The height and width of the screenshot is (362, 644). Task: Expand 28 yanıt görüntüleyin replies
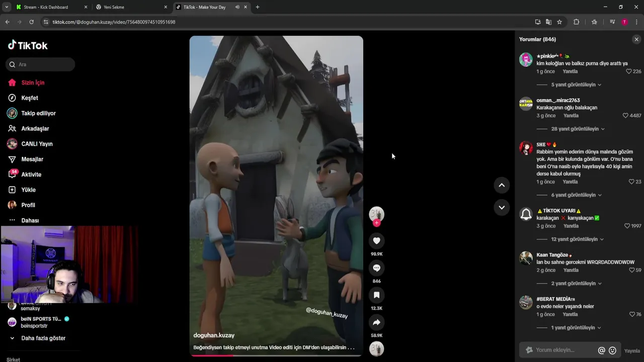[x=578, y=129]
